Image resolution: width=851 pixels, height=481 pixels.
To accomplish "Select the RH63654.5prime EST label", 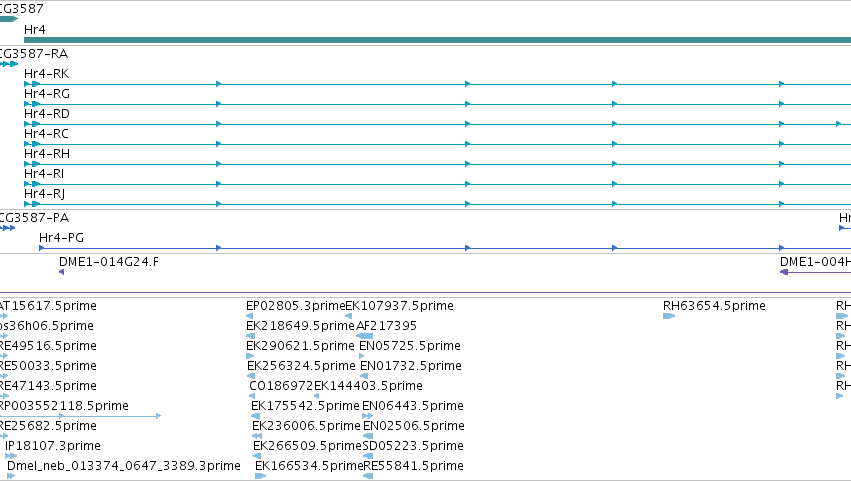I will 714,306.
